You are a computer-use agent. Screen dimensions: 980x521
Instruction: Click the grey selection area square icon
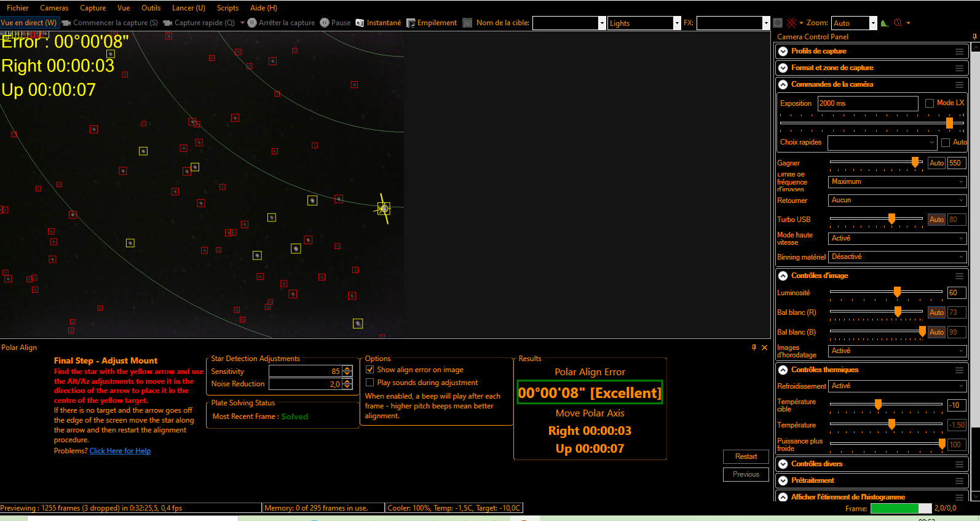click(778, 23)
